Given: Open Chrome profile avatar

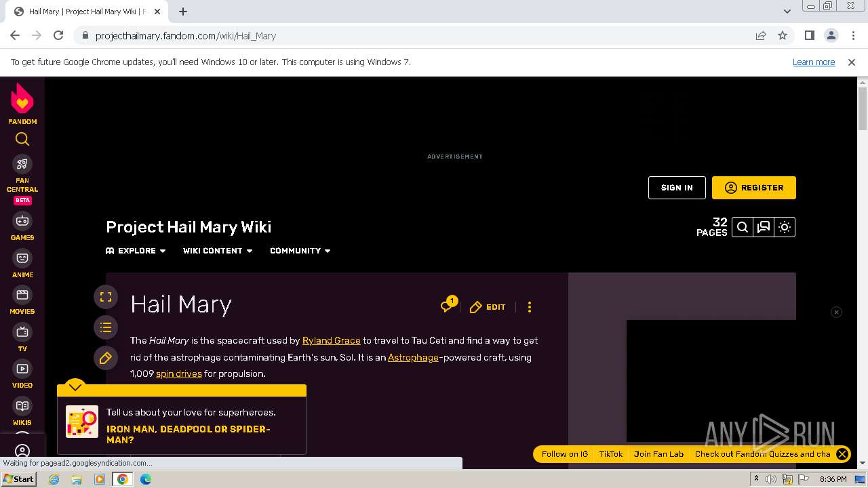Looking at the screenshot, I should (831, 35).
